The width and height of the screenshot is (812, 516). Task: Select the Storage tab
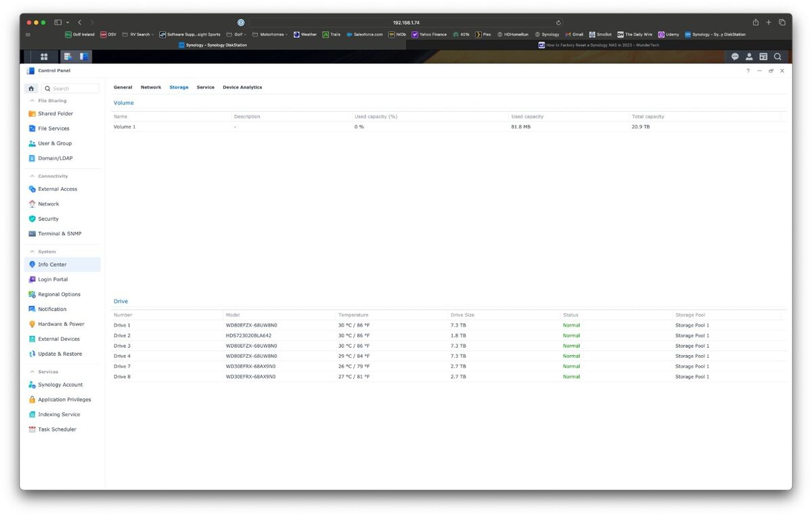pos(179,87)
